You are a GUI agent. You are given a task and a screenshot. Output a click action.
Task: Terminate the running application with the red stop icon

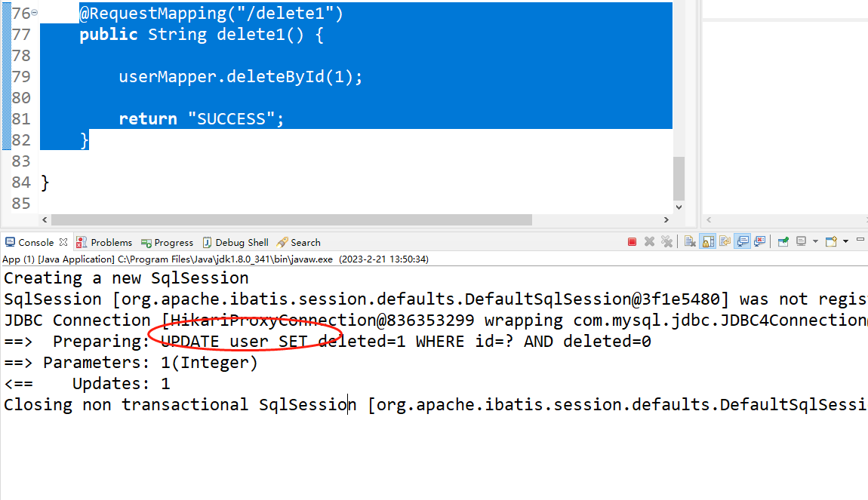(632, 241)
